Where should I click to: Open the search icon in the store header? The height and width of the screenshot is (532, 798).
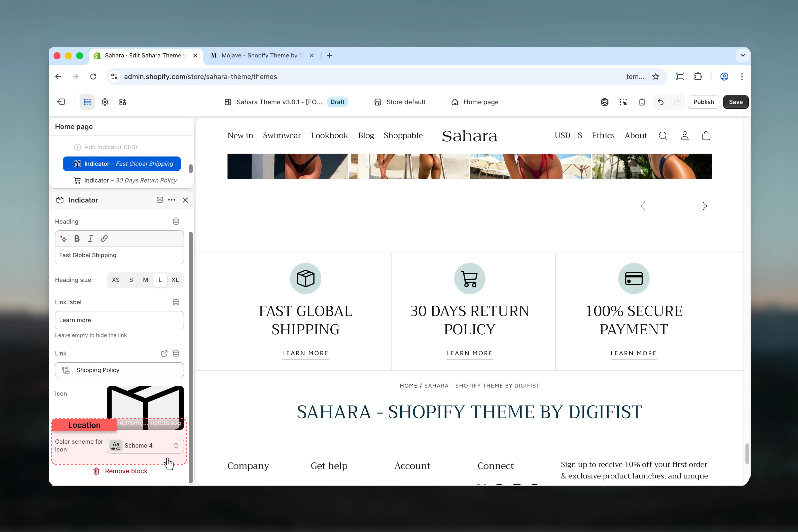663,136
